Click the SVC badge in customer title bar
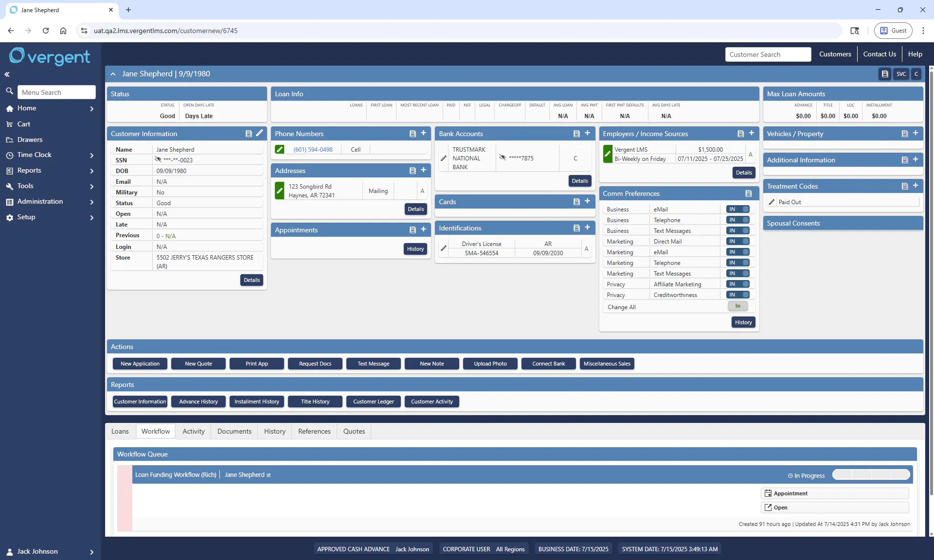The height and width of the screenshot is (560, 934). click(x=901, y=74)
